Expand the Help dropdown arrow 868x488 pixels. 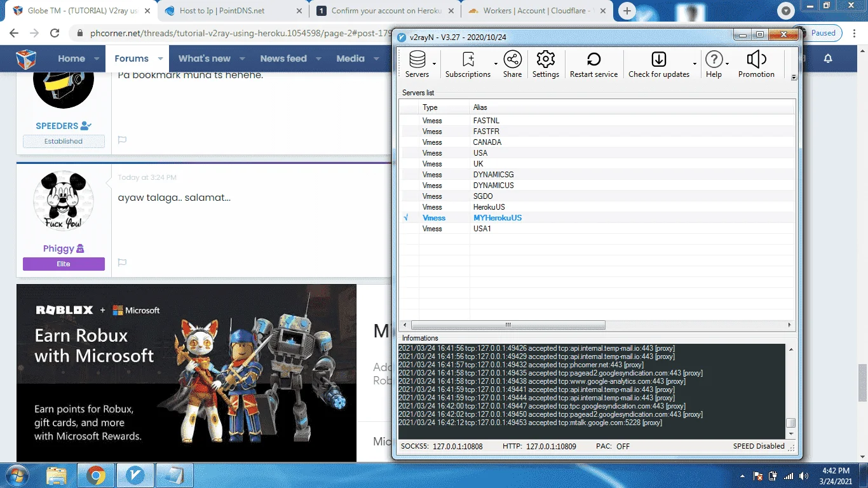click(727, 64)
